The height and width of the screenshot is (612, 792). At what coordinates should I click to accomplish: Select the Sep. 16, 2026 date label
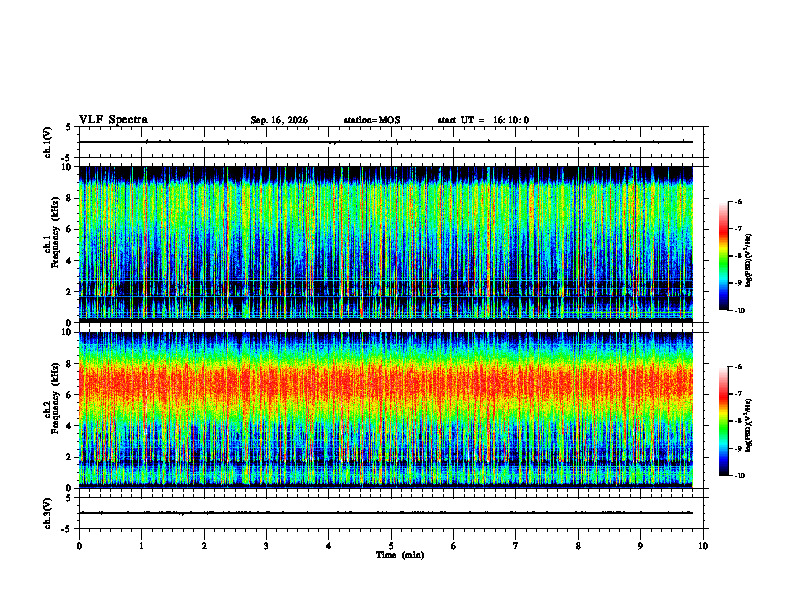tap(279, 120)
